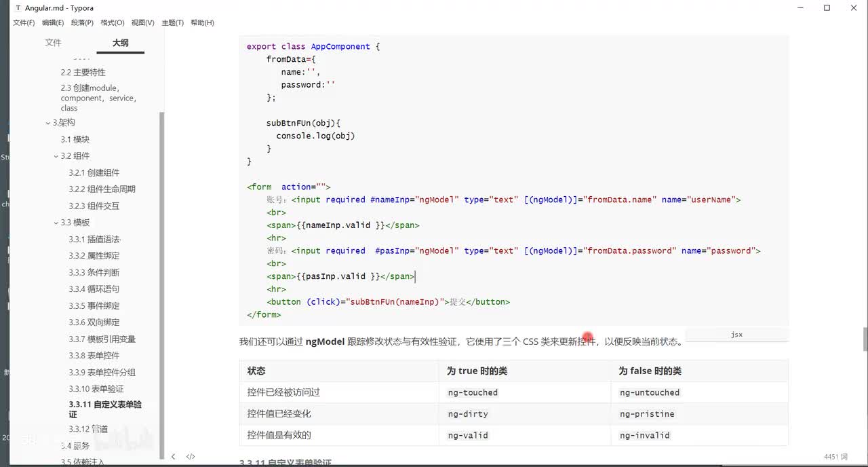Click the {{pasInp.valid}} span line

340,276
